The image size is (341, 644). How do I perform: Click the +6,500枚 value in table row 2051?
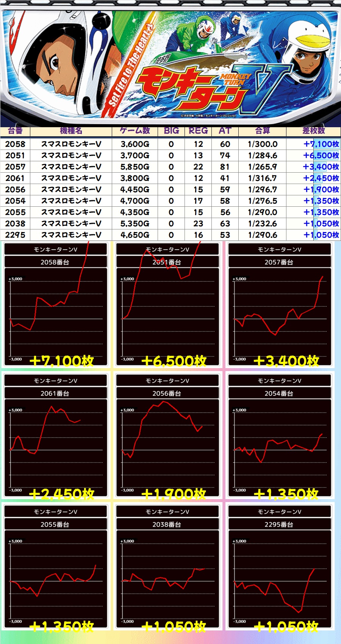(321, 156)
